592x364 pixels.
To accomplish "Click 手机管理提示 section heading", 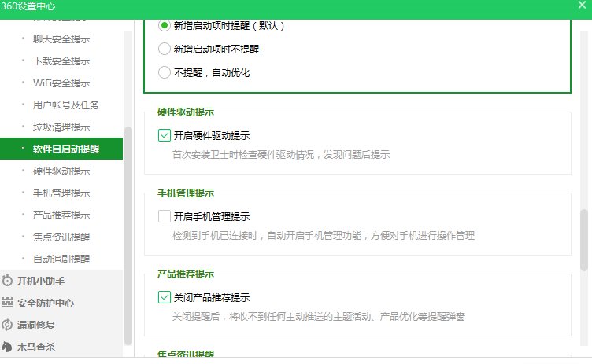I will (185, 193).
